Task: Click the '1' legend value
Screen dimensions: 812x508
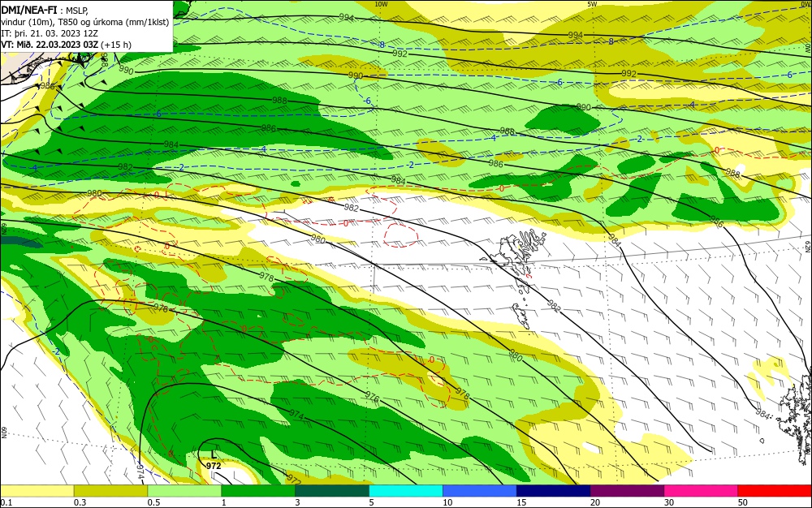Action: point(224,502)
